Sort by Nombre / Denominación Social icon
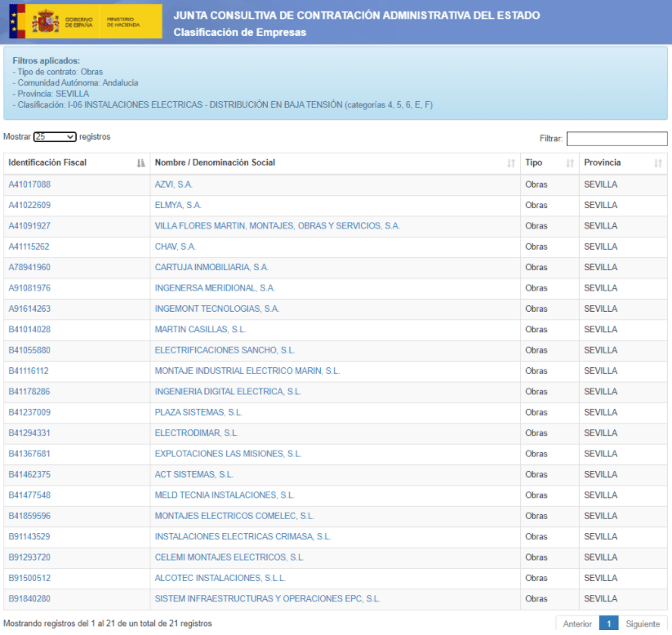 (x=511, y=163)
